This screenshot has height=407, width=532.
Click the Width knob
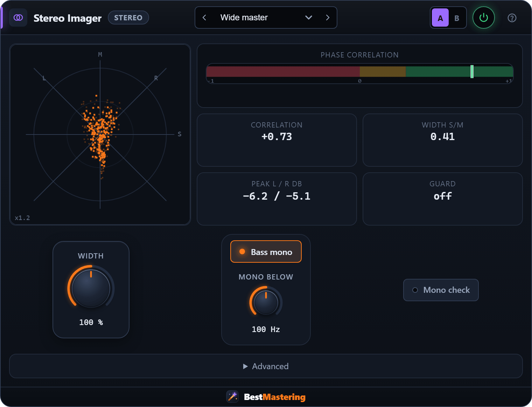(91, 288)
